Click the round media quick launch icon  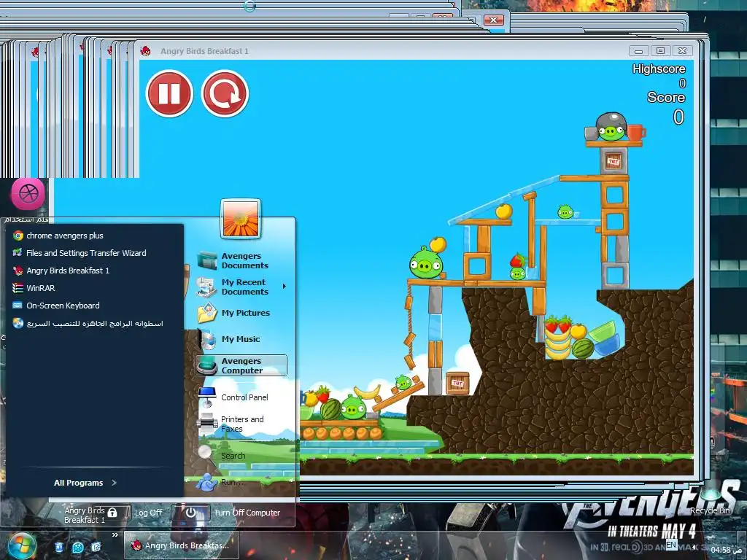click(77, 547)
